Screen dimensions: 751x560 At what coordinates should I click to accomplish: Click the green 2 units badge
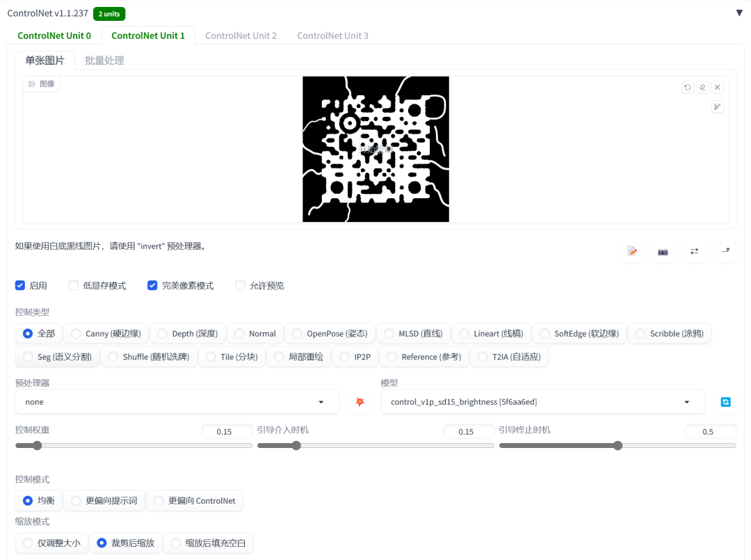(109, 14)
